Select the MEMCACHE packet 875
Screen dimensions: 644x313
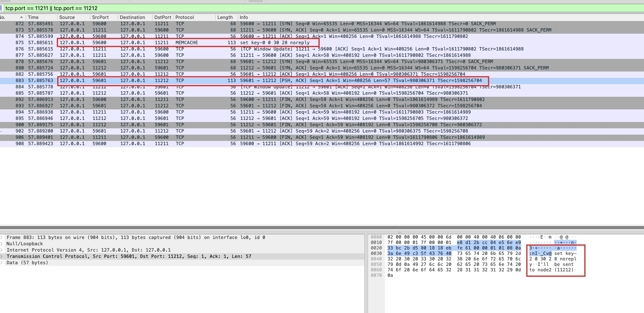click(168, 42)
